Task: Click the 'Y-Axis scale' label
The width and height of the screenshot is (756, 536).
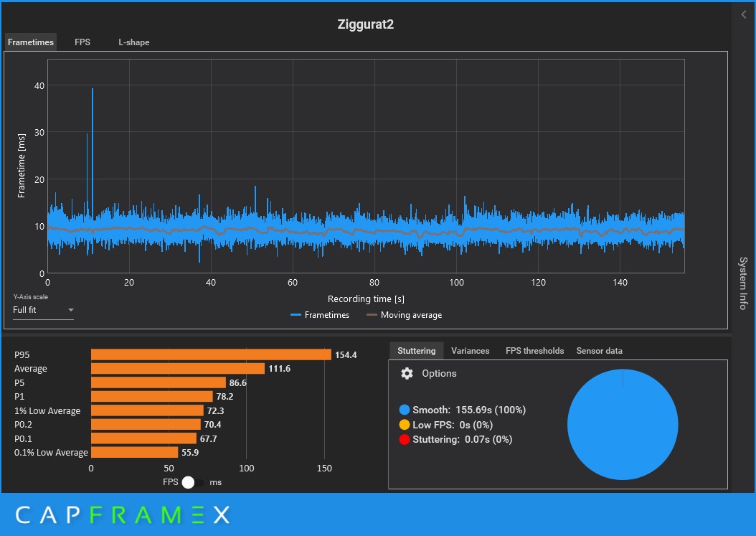Action: 30,297
